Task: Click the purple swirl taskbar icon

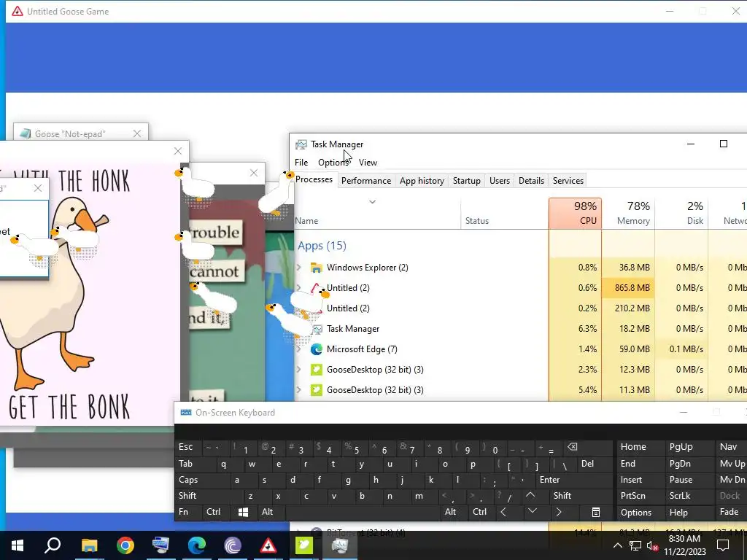Action: pos(233,545)
